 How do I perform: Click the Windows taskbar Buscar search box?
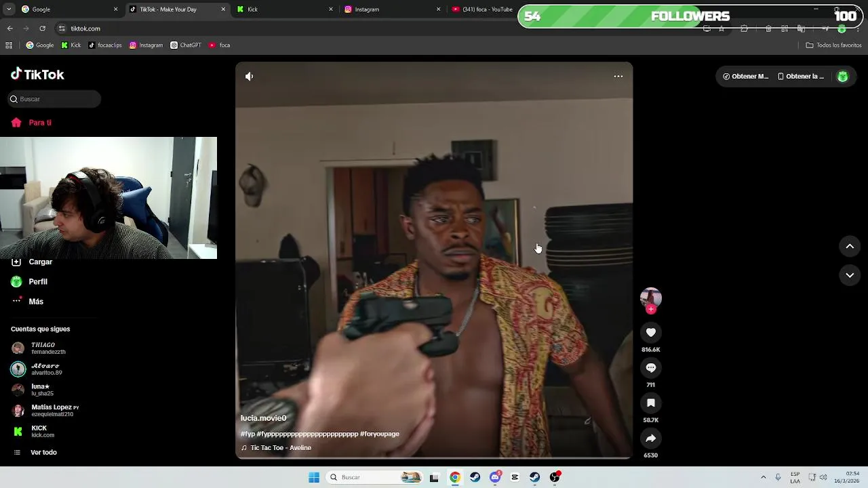click(375, 477)
